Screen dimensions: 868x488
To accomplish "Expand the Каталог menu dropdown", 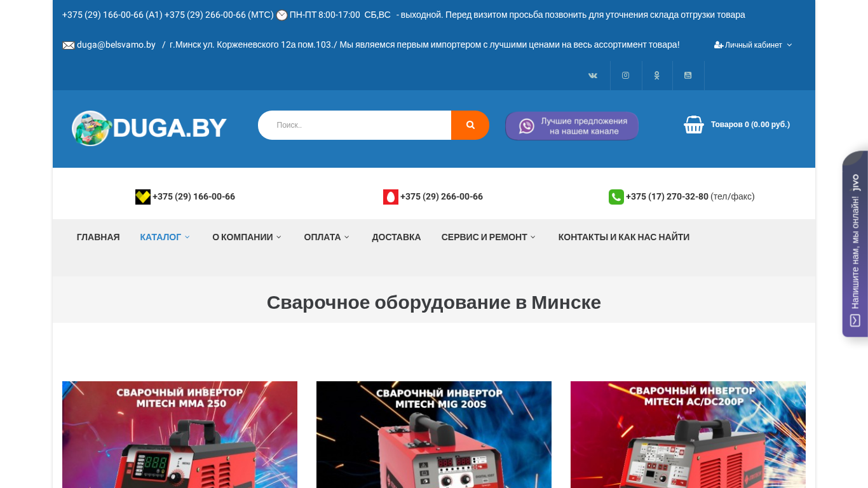I will click(165, 237).
